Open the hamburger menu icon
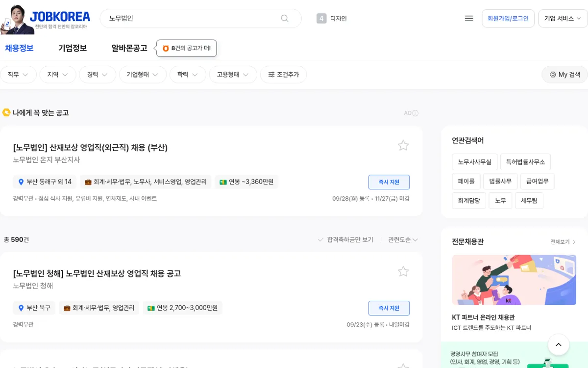The image size is (588, 368). 469,18
